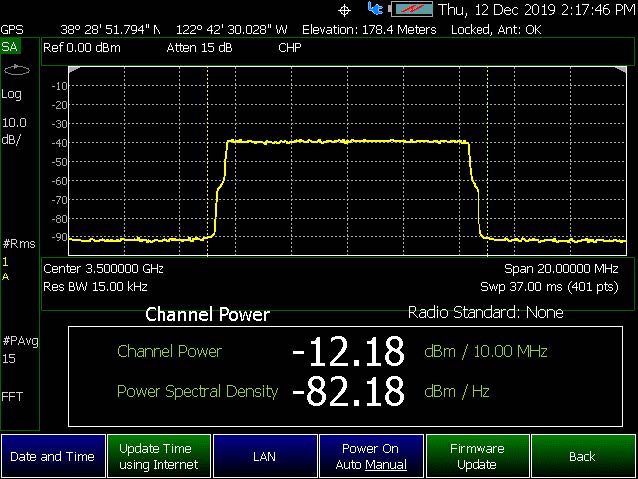Click the date and time display
Screen dimensions: 638x479
tap(536, 10)
